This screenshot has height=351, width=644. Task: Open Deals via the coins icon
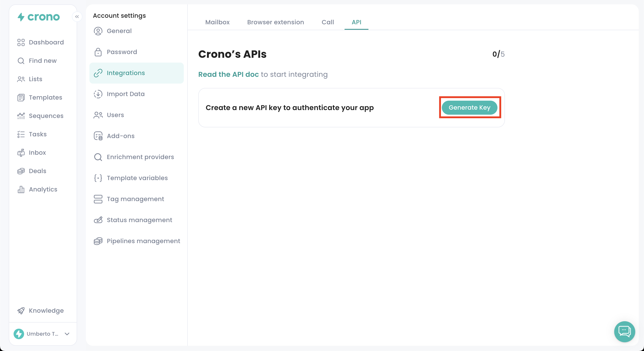(x=21, y=171)
